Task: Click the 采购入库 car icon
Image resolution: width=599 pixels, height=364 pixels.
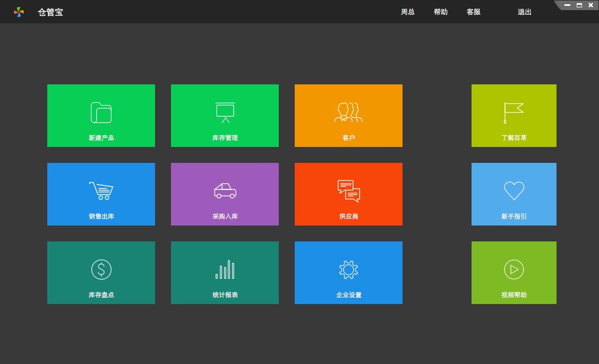Action: 225,190
